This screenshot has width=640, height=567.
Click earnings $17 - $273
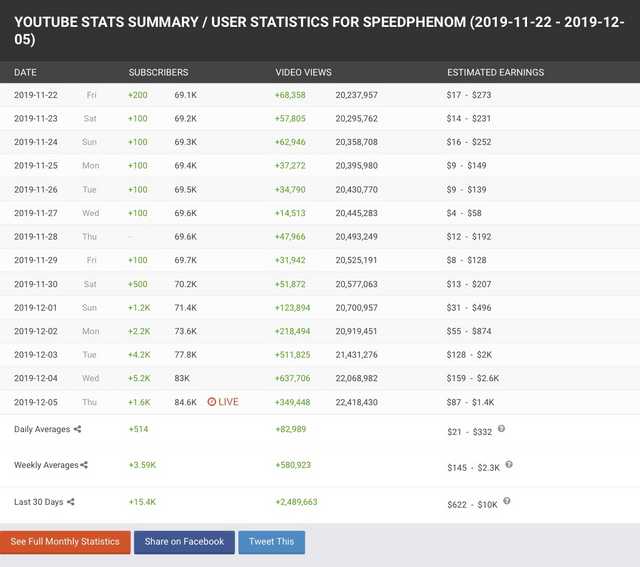point(469,95)
